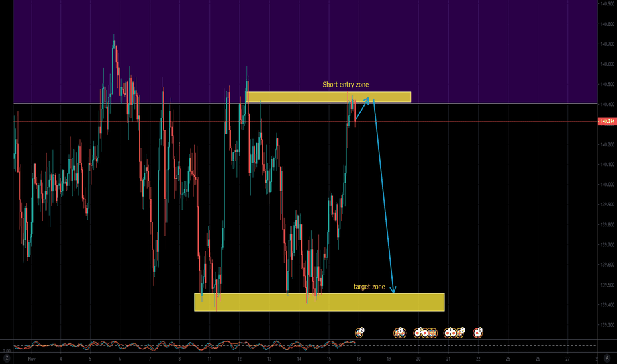The image size is (617, 364).
Task: Open the event icon cluster at Nov 21
Action: pos(454,332)
